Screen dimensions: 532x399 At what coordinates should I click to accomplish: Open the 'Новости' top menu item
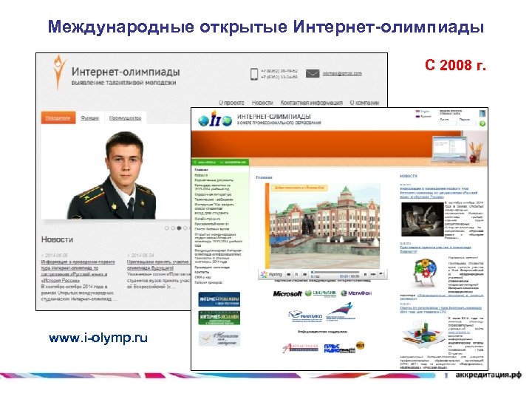tap(262, 103)
